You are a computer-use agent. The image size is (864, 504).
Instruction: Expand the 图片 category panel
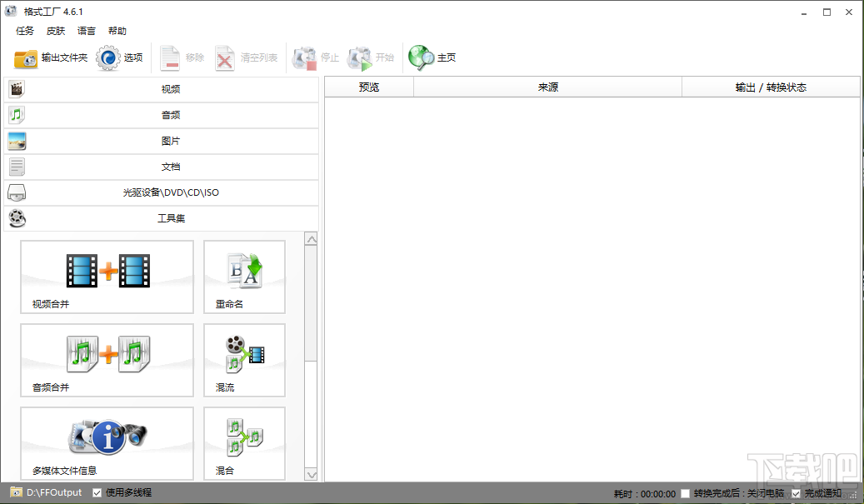(x=162, y=141)
